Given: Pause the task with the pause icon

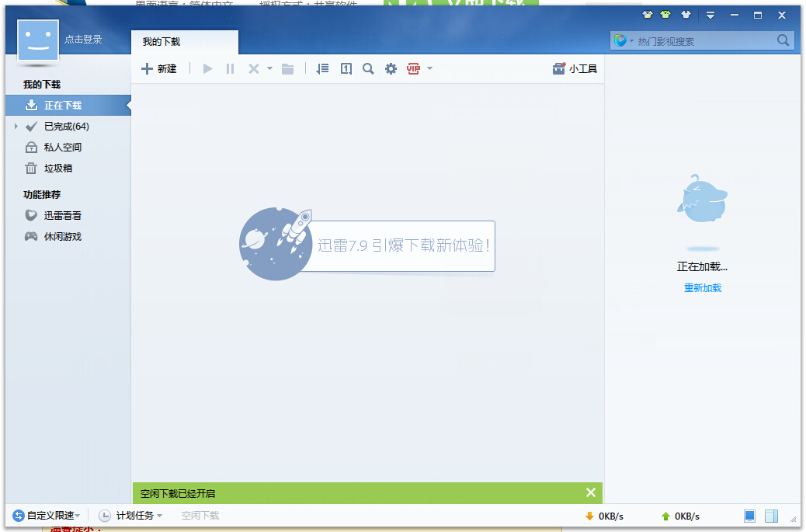Looking at the screenshot, I should tap(230, 69).
